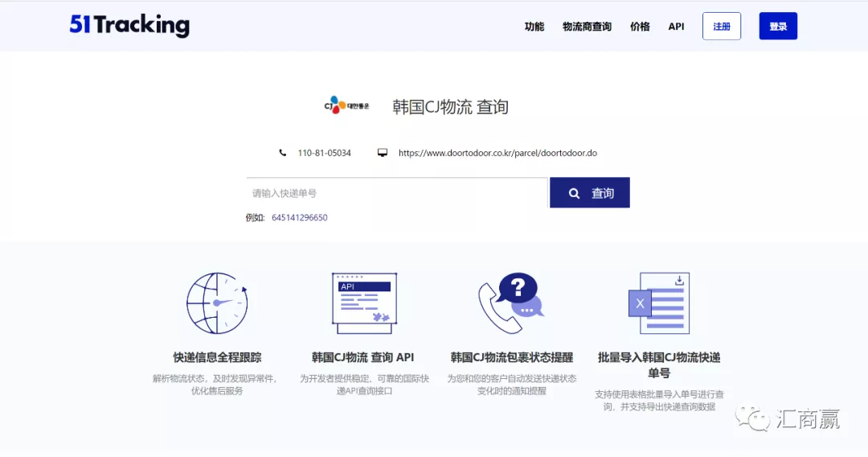Click the CJ Logistics carrier logo
This screenshot has width=868, height=457.
pos(346,105)
